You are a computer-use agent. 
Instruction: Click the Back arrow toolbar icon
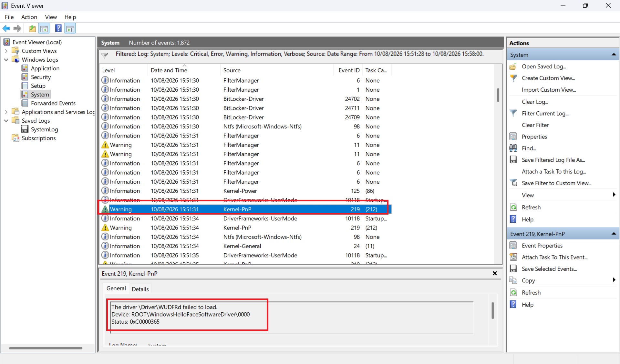coord(6,29)
